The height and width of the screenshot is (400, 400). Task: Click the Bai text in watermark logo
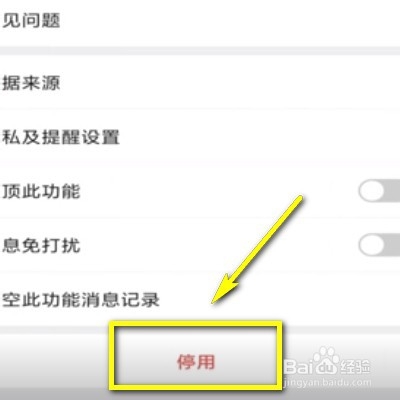coord(297,366)
